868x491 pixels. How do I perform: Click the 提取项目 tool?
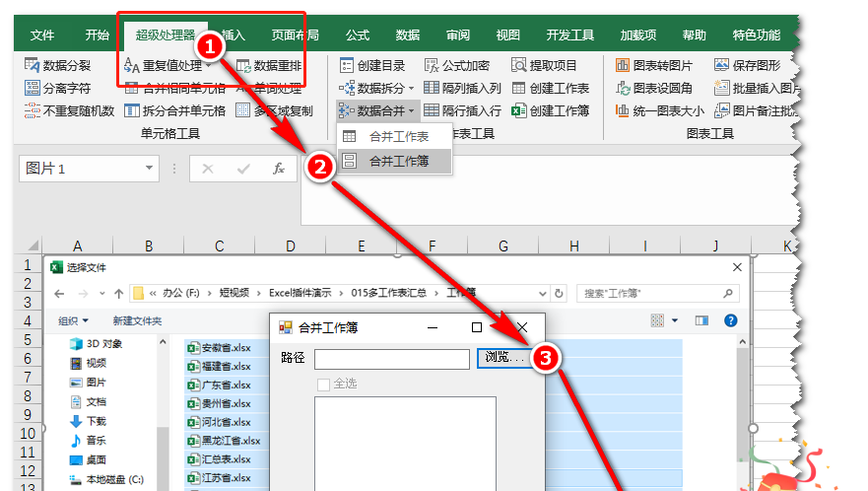[x=519, y=66]
